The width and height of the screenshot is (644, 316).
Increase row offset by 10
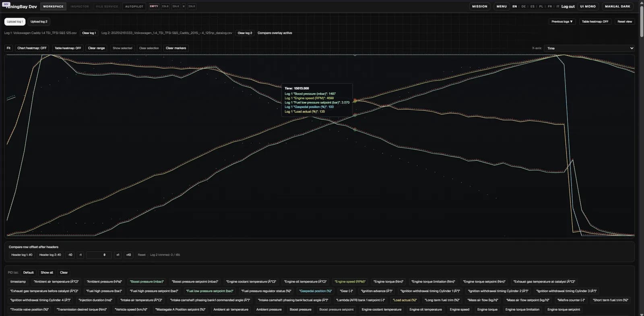click(x=128, y=255)
